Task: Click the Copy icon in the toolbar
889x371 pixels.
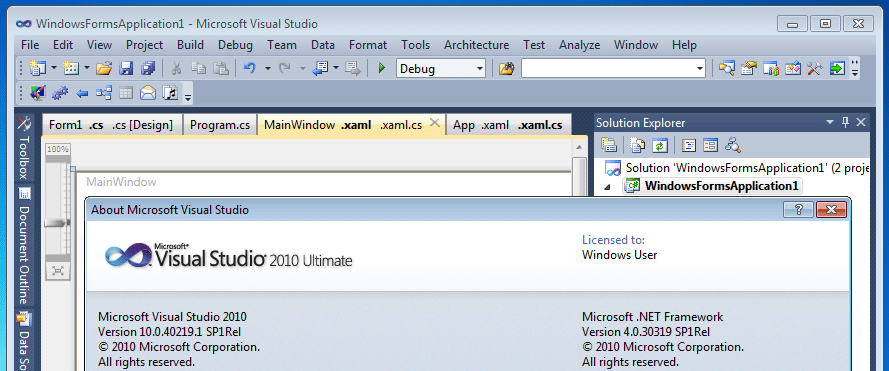Action: coord(198,69)
